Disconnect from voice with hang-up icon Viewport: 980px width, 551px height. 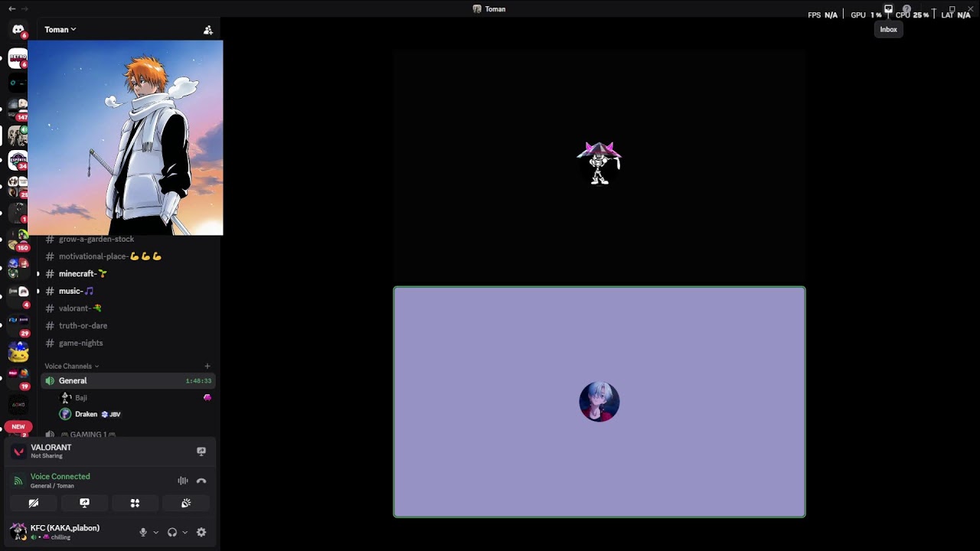[201, 481]
